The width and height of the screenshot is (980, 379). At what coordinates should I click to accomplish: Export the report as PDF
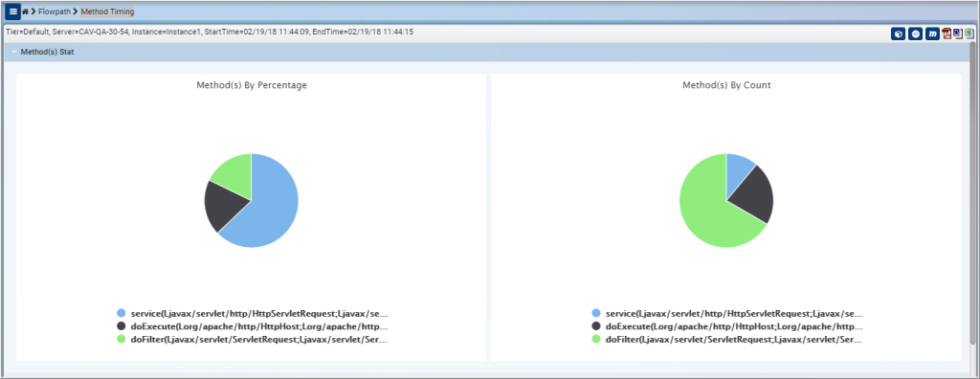(x=947, y=33)
